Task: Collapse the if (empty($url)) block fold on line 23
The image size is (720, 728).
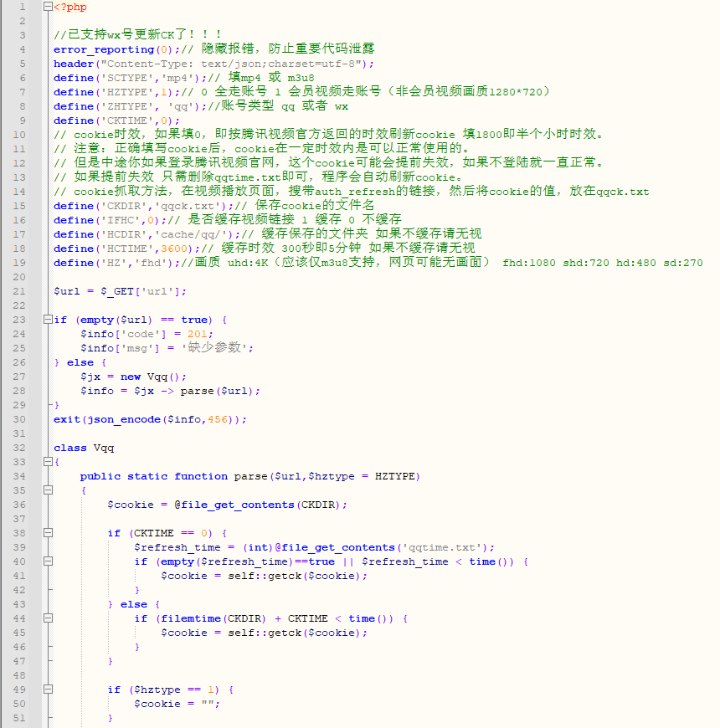Action: [x=48, y=319]
